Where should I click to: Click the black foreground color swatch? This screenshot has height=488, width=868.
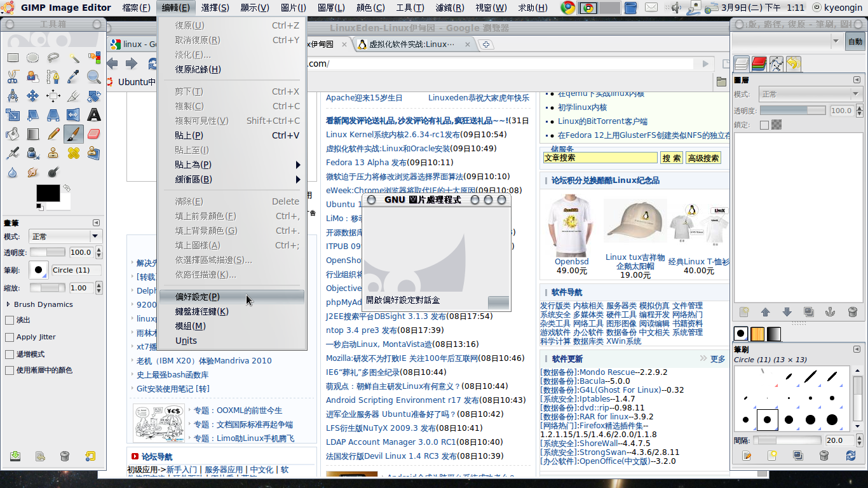48,193
